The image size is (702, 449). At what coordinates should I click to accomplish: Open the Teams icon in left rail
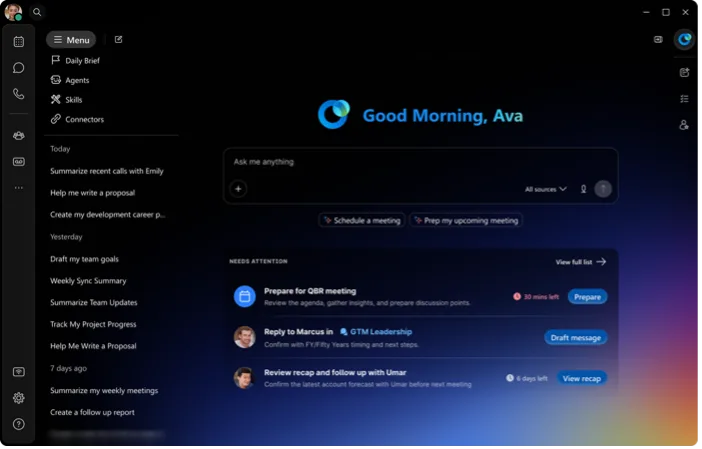pyautogui.click(x=19, y=136)
